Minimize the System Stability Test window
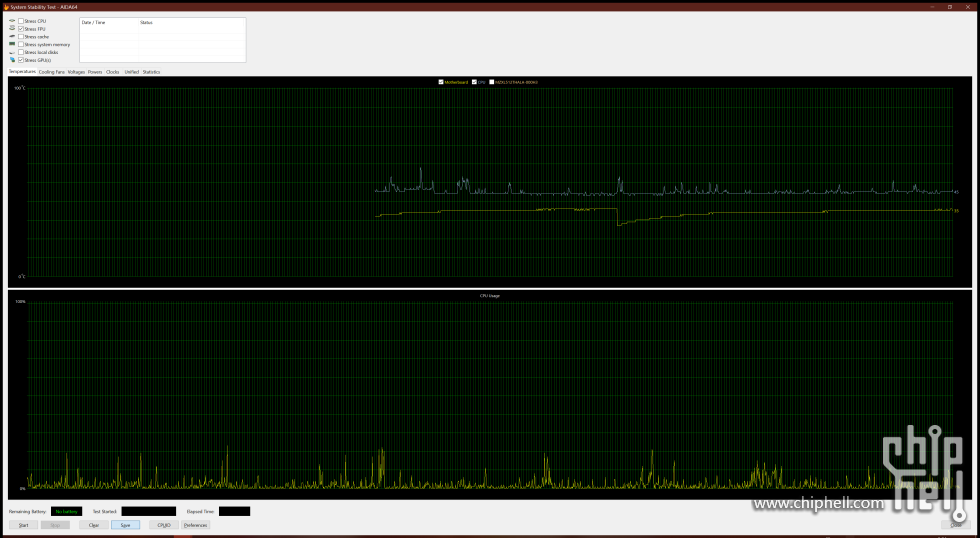This screenshot has height=538, width=980. pyautogui.click(x=932, y=7)
